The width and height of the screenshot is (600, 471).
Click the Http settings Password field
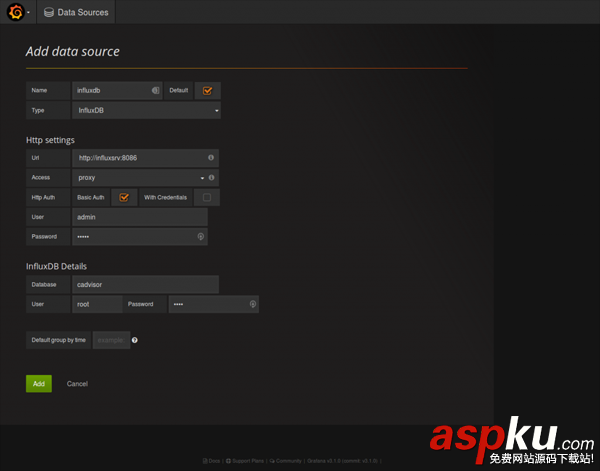coord(140,237)
